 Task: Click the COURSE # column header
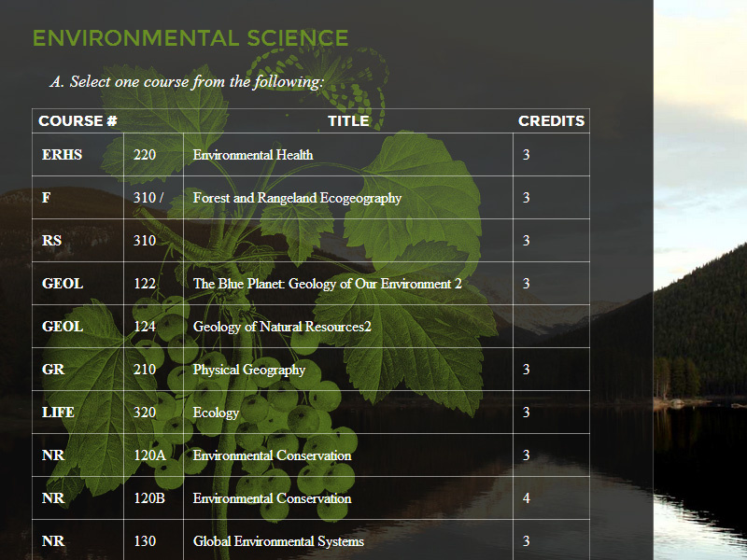click(78, 121)
